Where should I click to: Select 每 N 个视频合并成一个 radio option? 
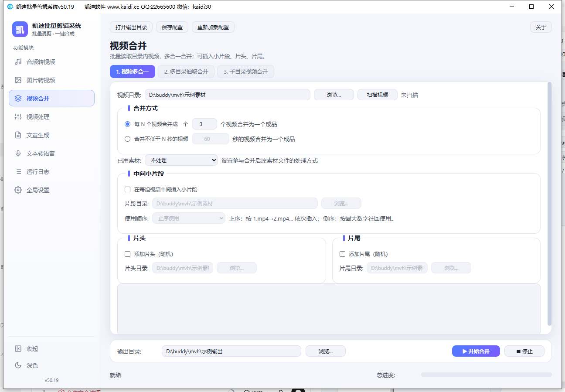point(128,124)
